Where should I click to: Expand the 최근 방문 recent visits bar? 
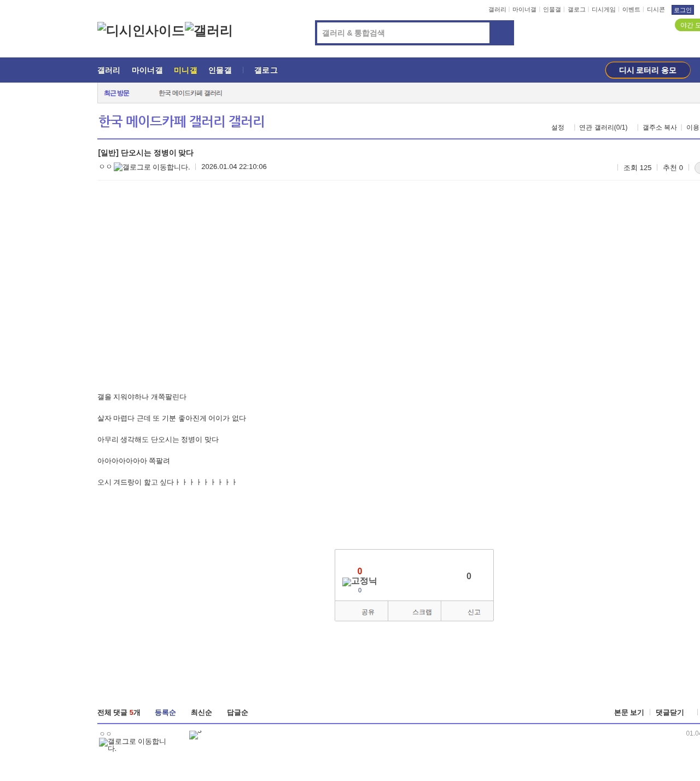tap(116, 94)
